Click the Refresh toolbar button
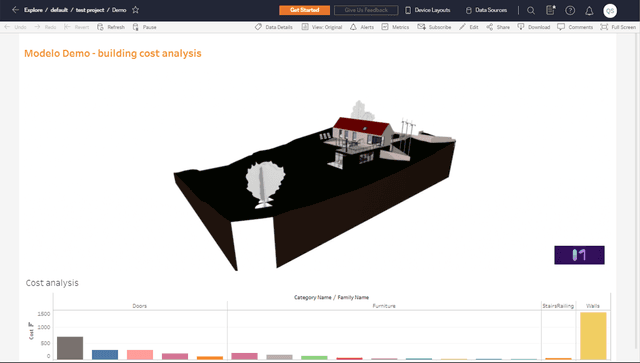640x363 pixels. pos(111,27)
